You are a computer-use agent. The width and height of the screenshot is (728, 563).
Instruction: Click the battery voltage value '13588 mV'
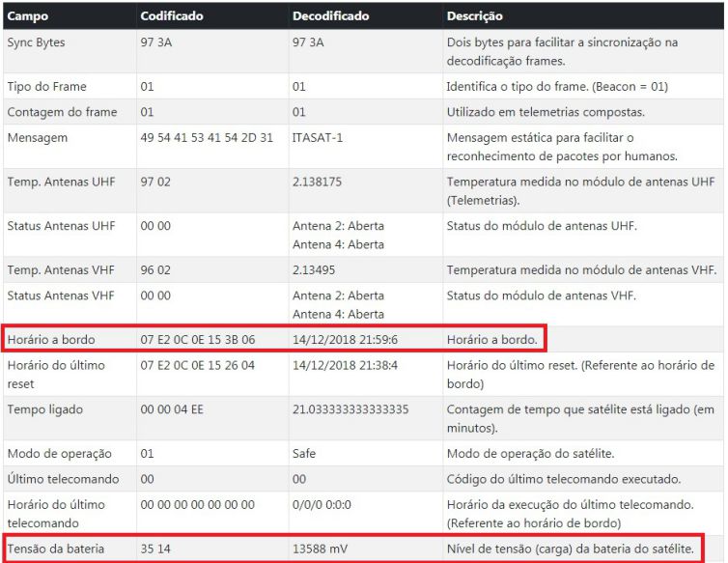(x=322, y=549)
